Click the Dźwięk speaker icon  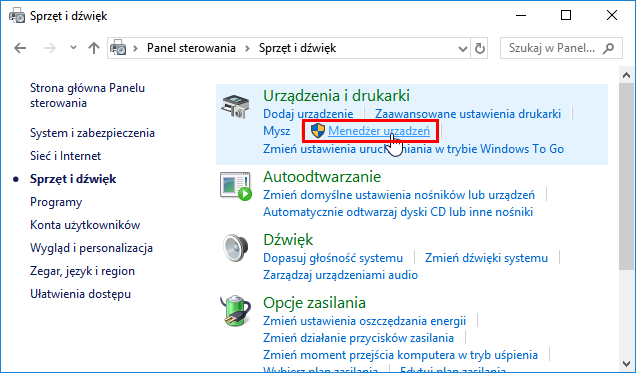(235, 248)
